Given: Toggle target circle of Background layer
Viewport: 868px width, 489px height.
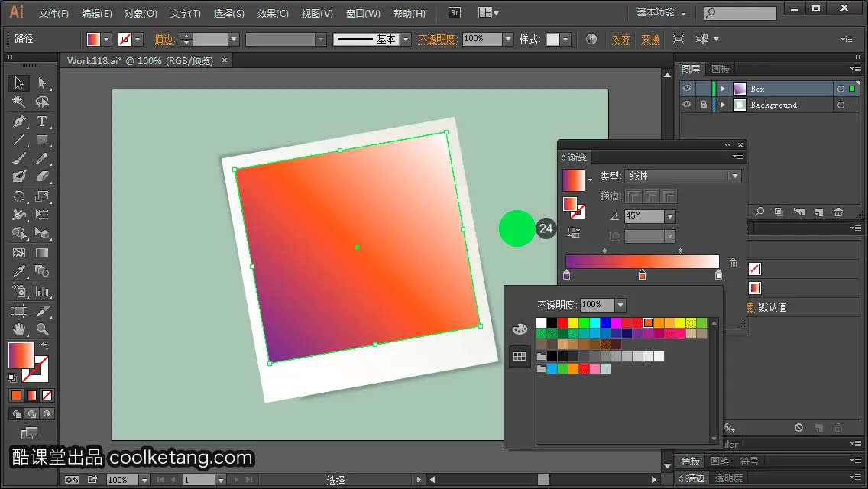Looking at the screenshot, I should click(840, 105).
